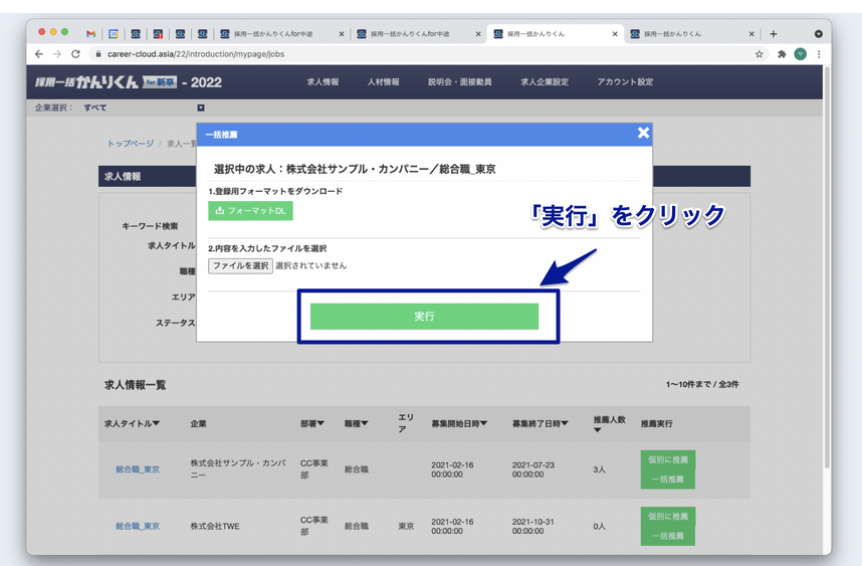The height and width of the screenshot is (566, 862).
Task: Open browser extensions puzzle icon
Action: 781,54
